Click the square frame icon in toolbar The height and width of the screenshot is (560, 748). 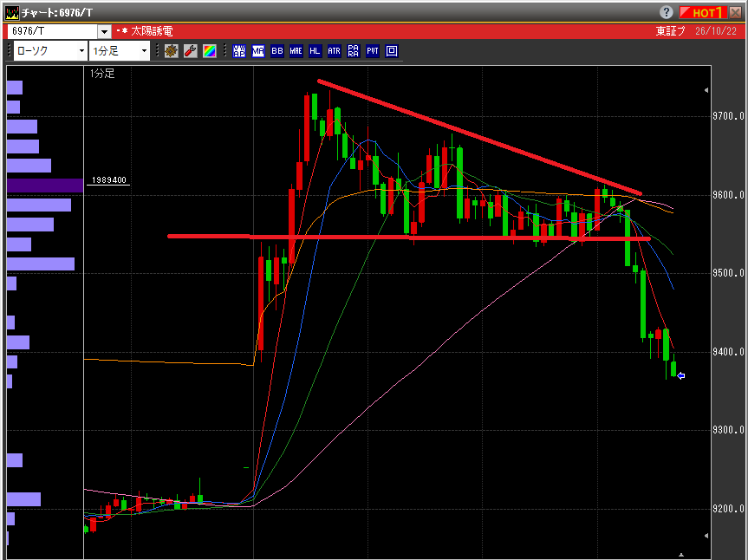pyautogui.click(x=392, y=51)
